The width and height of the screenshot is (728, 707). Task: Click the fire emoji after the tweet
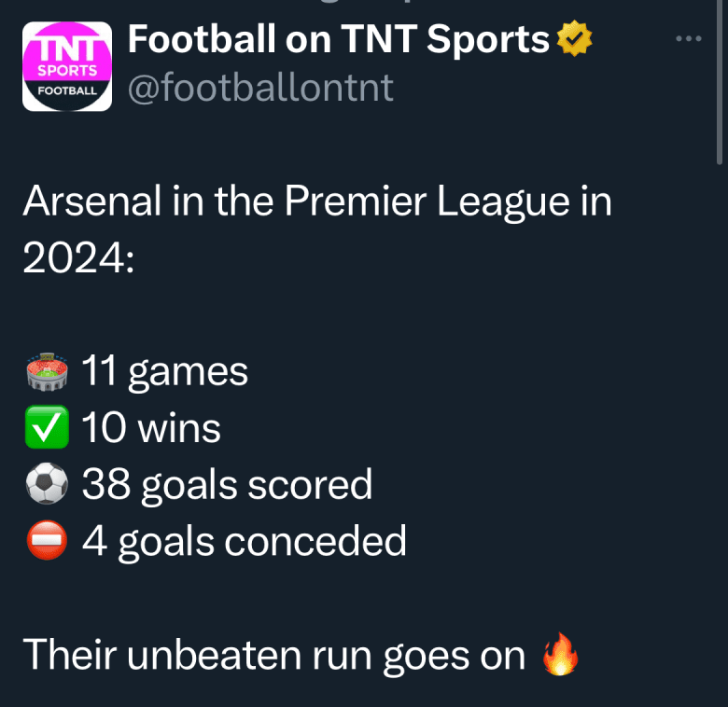pos(561,657)
